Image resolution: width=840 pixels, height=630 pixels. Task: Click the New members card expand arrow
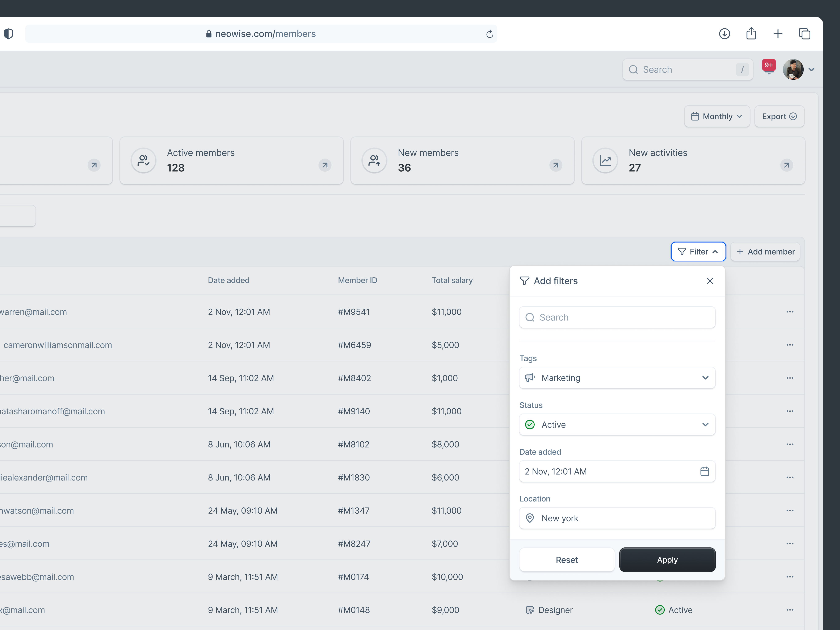(555, 165)
